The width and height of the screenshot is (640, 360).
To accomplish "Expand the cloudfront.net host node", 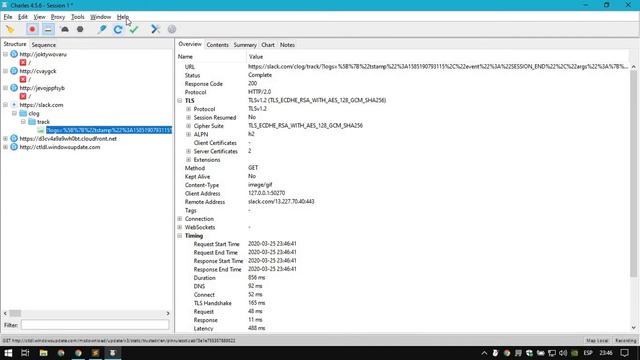I will 5,139.
